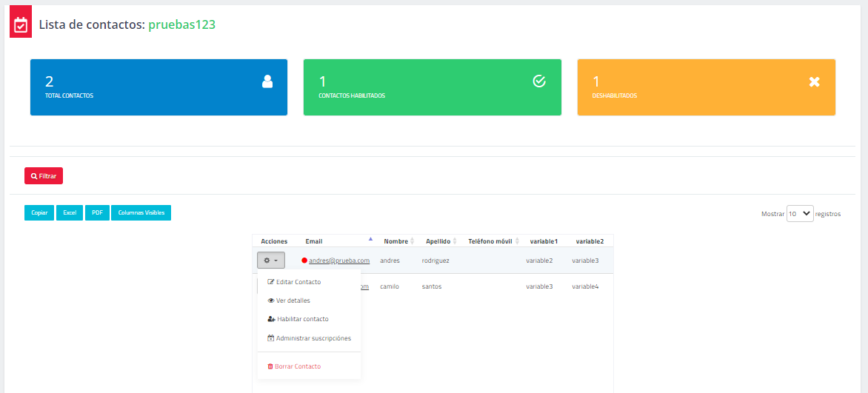Sort the table by the Email column
Viewport: 868px width, 393px height.
[314, 241]
